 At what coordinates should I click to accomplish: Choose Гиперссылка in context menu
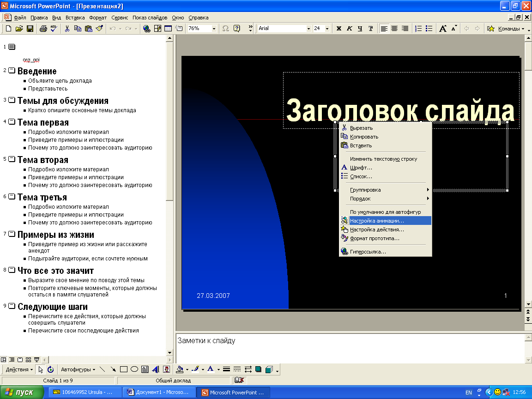click(x=386, y=252)
